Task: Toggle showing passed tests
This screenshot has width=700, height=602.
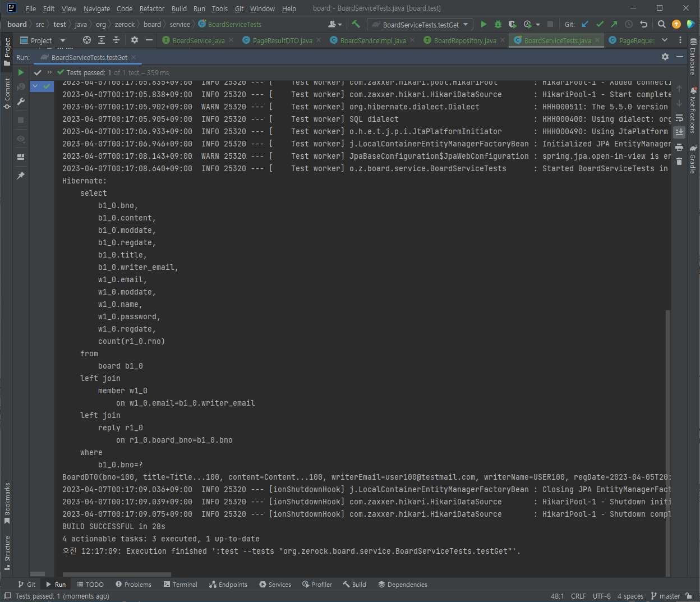Action: coord(38,72)
